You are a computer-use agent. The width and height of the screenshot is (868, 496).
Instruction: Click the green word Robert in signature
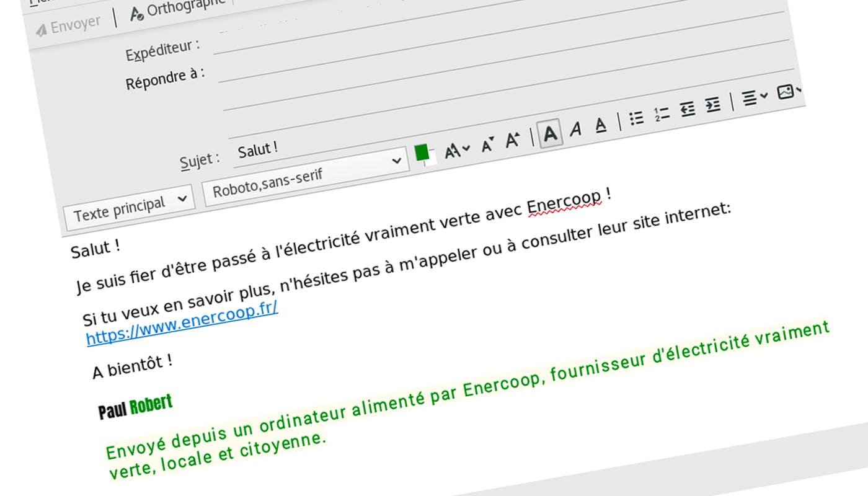pyautogui.click(x=151, y=405)
